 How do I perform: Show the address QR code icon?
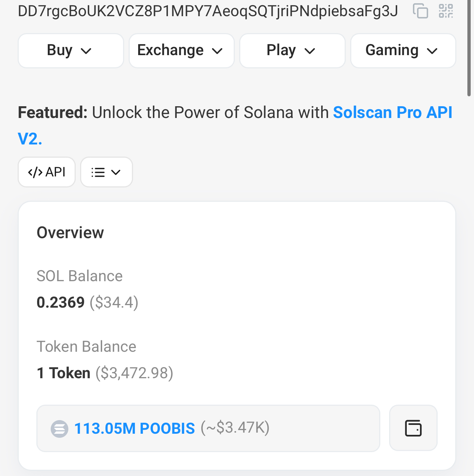click(x=446, y=11)
